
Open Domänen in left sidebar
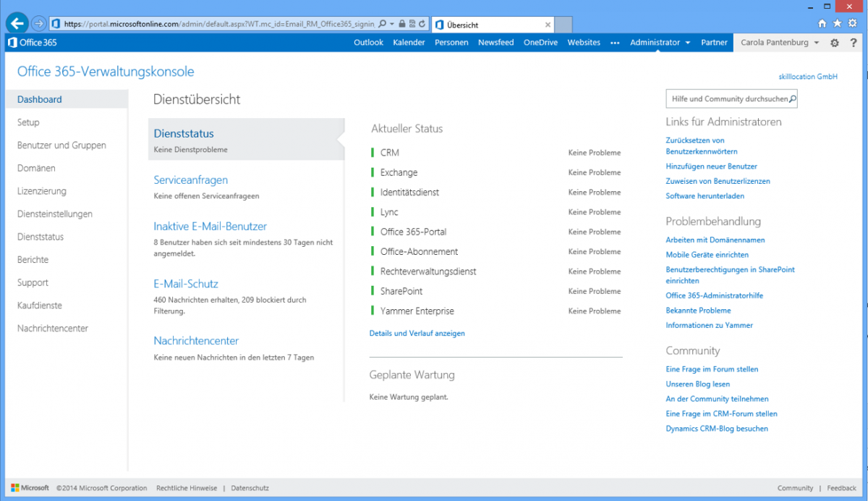tap(36, 168)
